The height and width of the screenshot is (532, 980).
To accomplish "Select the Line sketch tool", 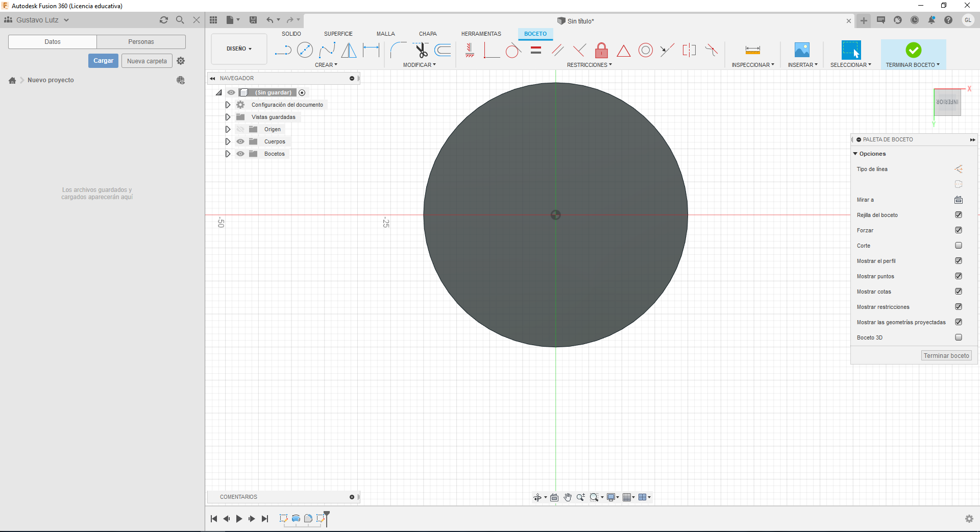I will click(x=283, y=50).
